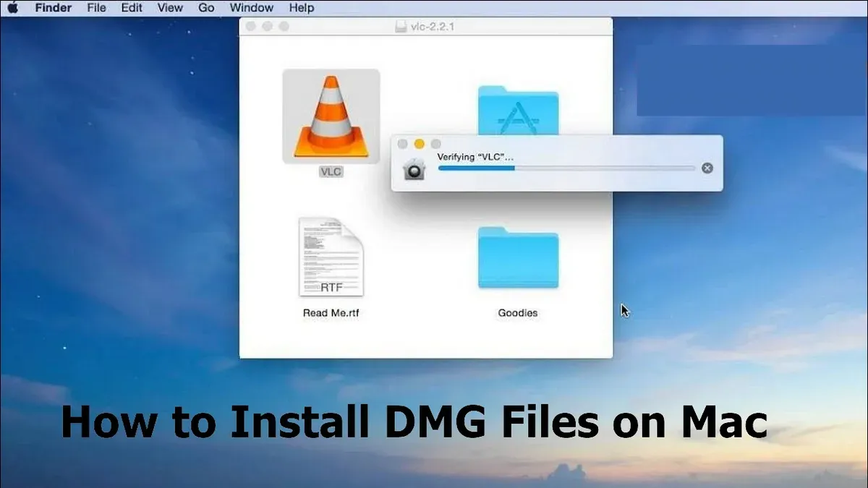This screenshot has height=488, width=868.
Task: Open the View menu
Action: click(170, 8)
